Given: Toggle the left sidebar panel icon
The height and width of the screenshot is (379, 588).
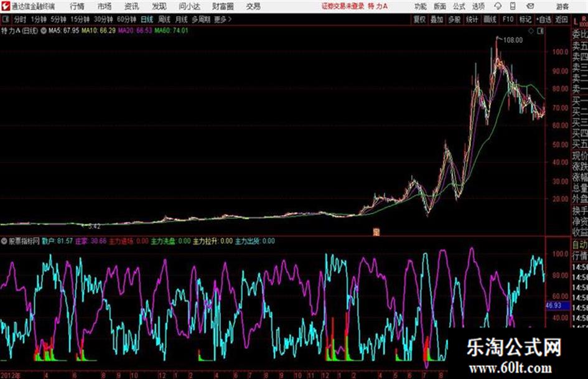Looking at the screenshot, I should click(x=5, y=19).
